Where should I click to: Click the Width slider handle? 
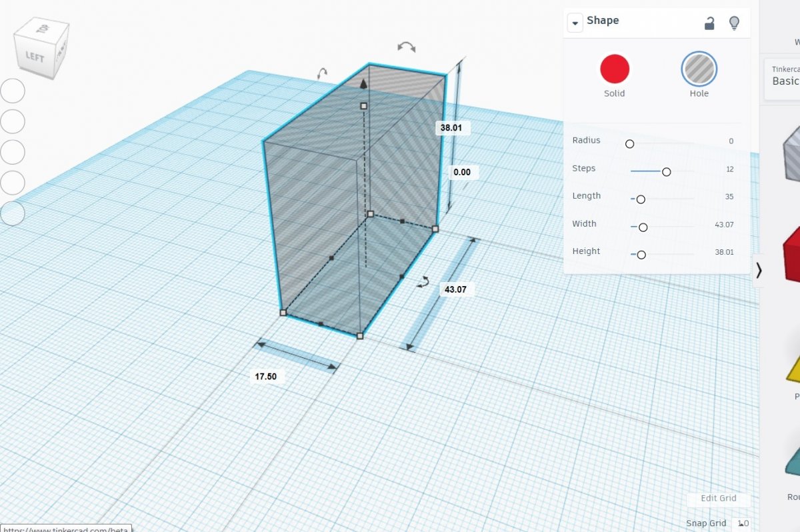[x=643, y=227]
